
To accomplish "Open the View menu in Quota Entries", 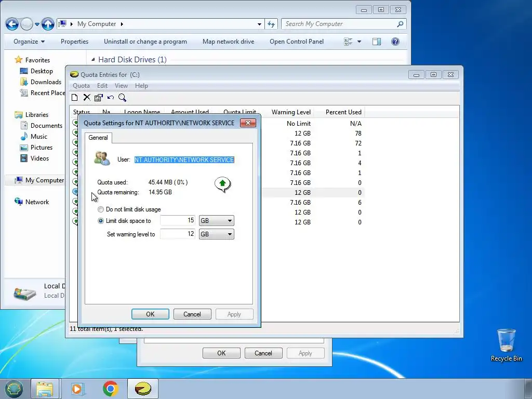I will tap(121, 86).
